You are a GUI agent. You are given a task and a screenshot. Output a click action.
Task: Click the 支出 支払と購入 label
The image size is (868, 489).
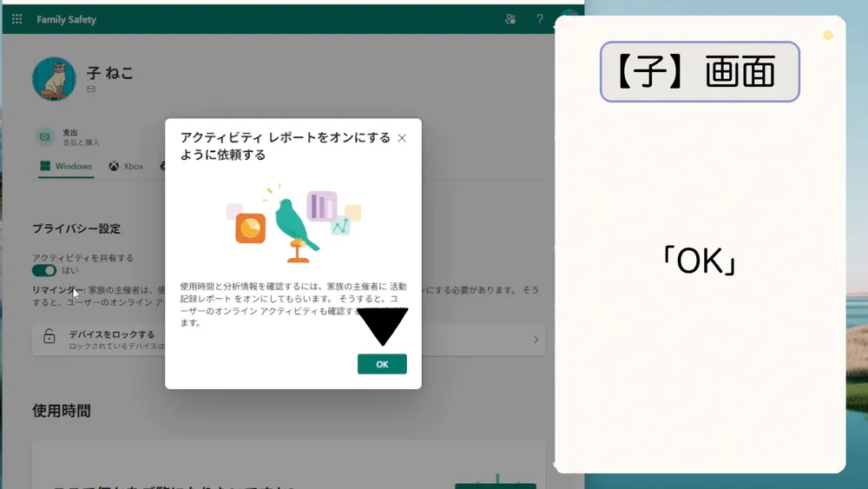[81, 137]
